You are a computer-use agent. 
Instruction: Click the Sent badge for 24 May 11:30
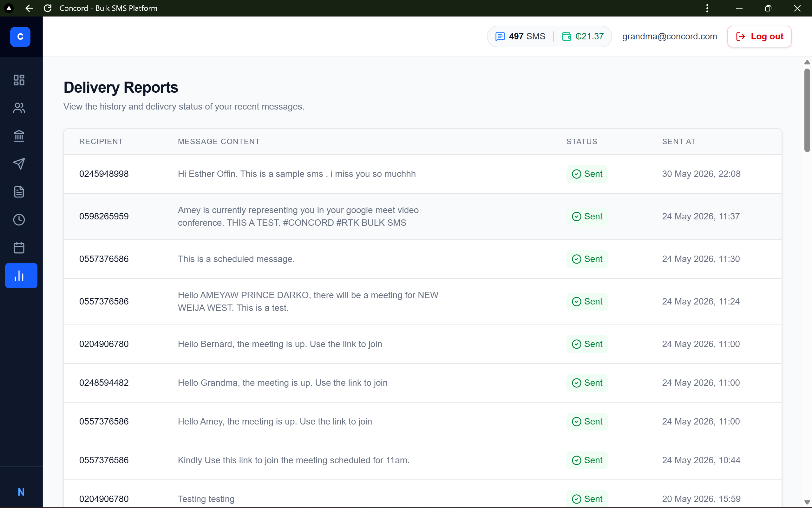coord(587,259)
